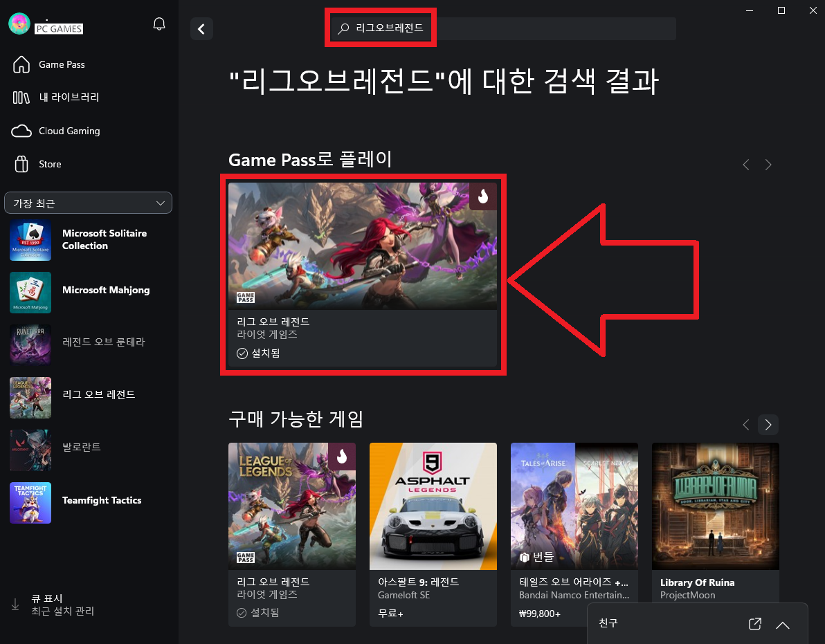Open 내 라이브러리 menu item
Screen dimensions: 825x644
[x=69, y=98]
